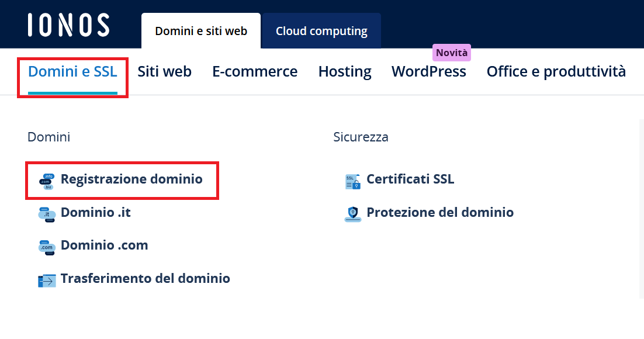Open the Siti web menu
This screenshot has height=339, width=644.
(164, 72)
